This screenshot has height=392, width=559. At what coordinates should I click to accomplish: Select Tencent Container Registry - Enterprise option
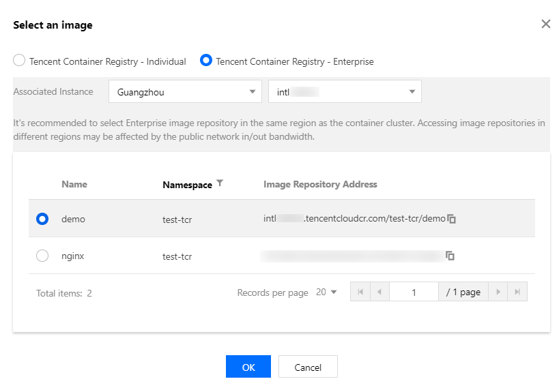[206, 61]
